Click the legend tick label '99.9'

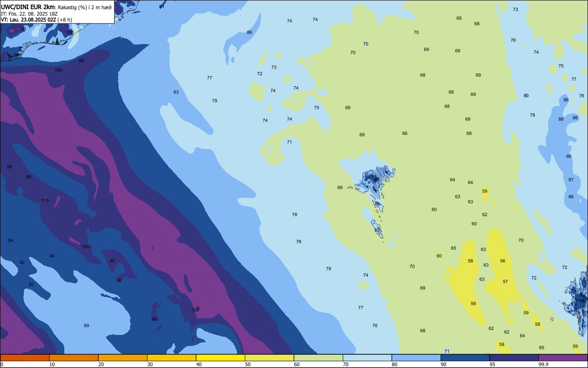coord(544,364)
